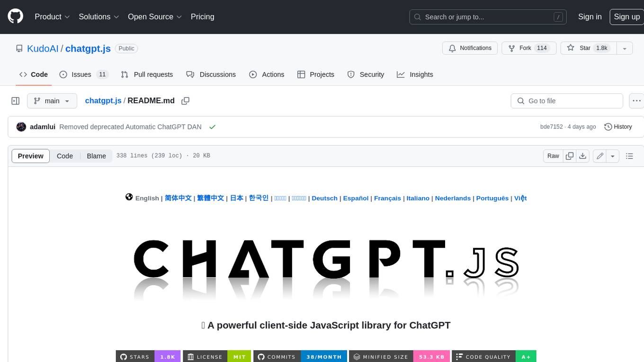Switch to the Code tab
Viewport: 644px width, 362px height.
pos(33,74)
